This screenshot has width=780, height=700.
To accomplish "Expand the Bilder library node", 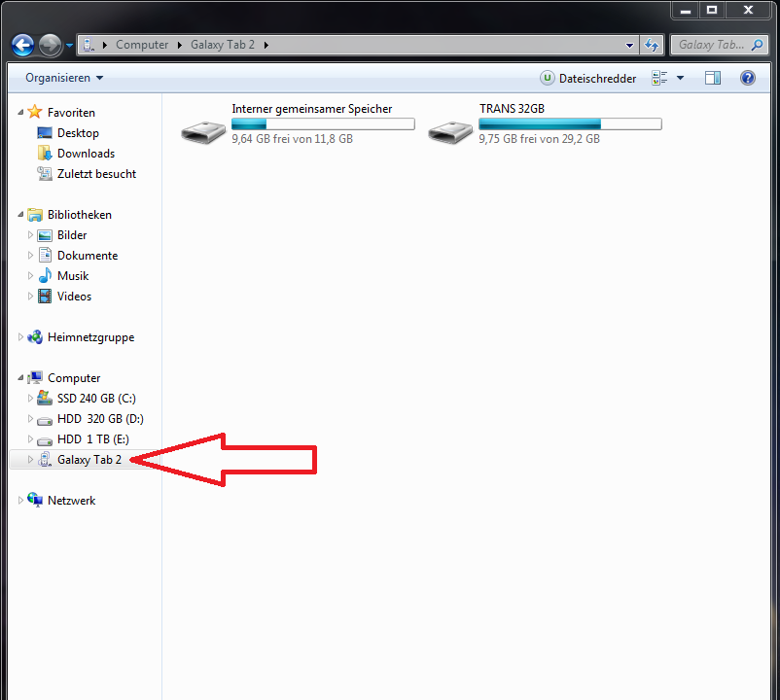I will point(30,235).
